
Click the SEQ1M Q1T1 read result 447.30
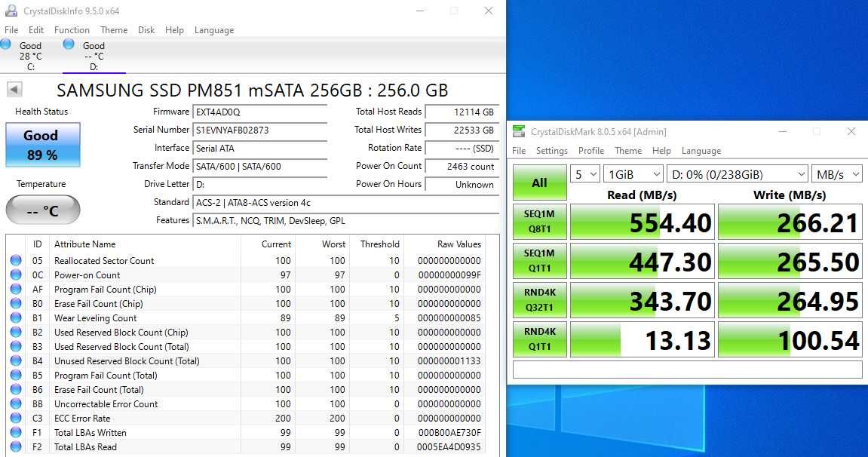(x=643, y=261)
